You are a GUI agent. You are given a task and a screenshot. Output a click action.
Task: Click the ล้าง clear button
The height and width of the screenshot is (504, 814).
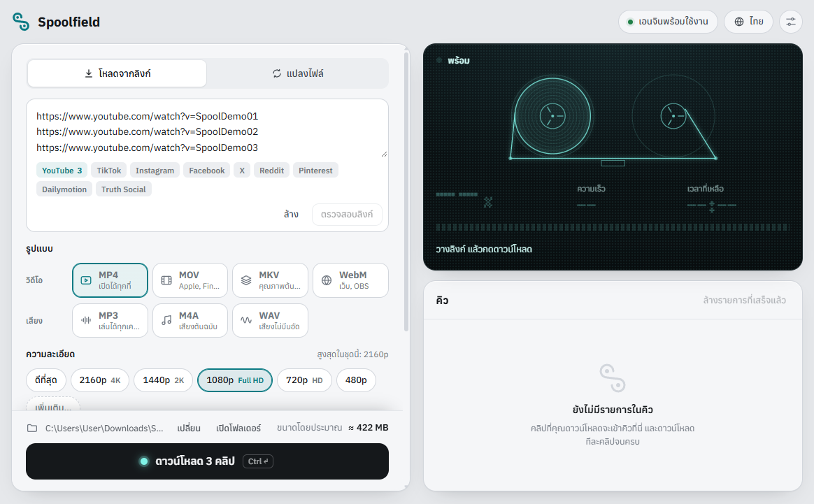click(291, 215)
